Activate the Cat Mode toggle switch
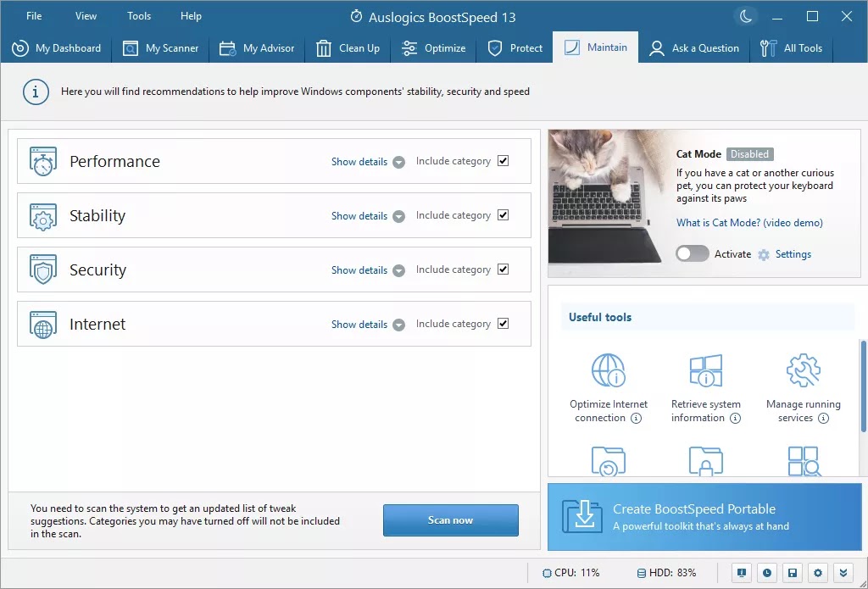 tap(692, 254)
